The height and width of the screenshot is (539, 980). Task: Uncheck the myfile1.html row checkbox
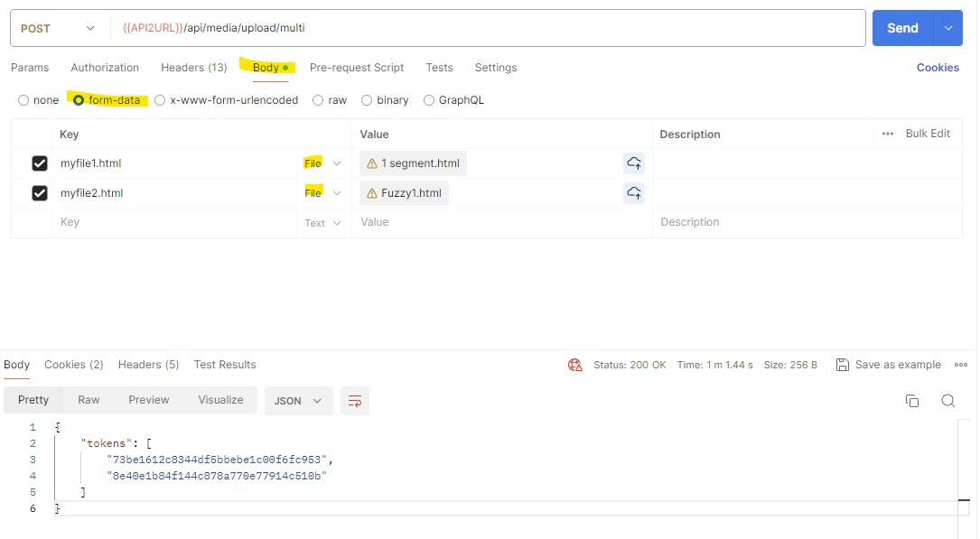[40, 163]
